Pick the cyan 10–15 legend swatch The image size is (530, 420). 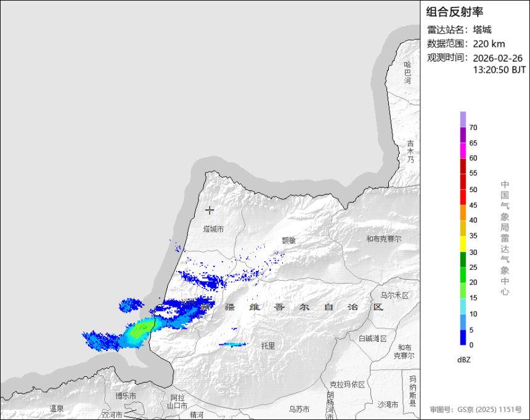(463, 306)
